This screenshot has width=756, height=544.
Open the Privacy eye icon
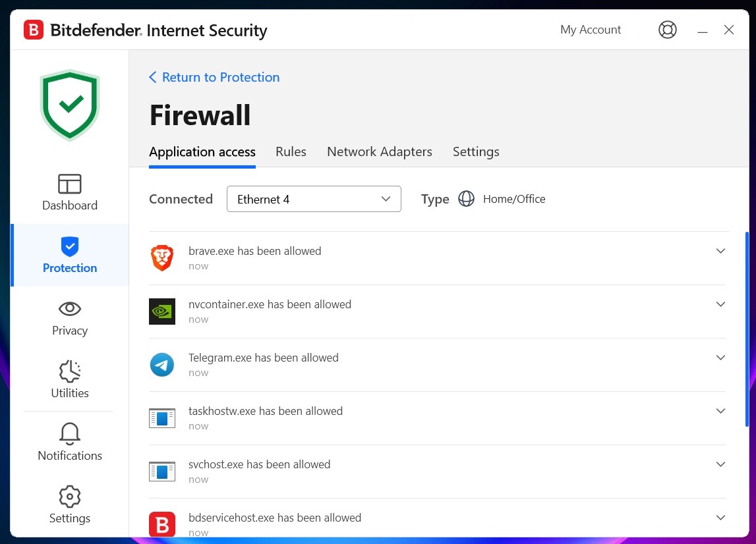coord(70,308)
